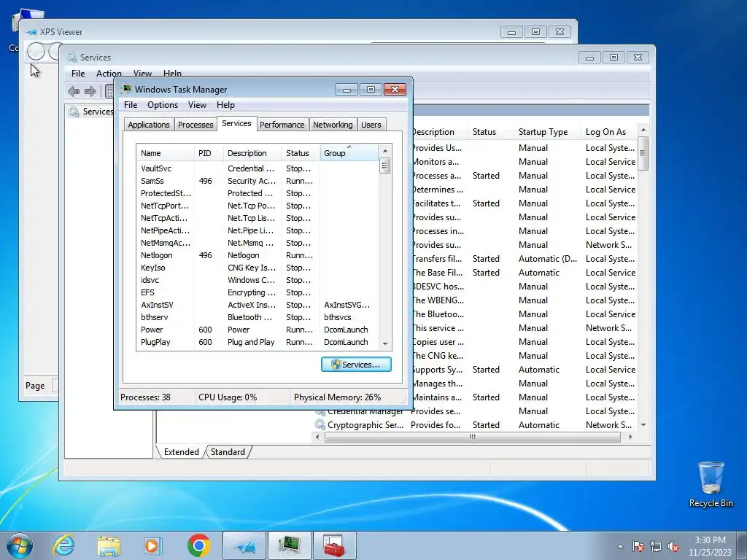The height and width of the screenshot is (560, 747).
Task: Click XPS Viewer title bar icon
Action: (32, 32)
